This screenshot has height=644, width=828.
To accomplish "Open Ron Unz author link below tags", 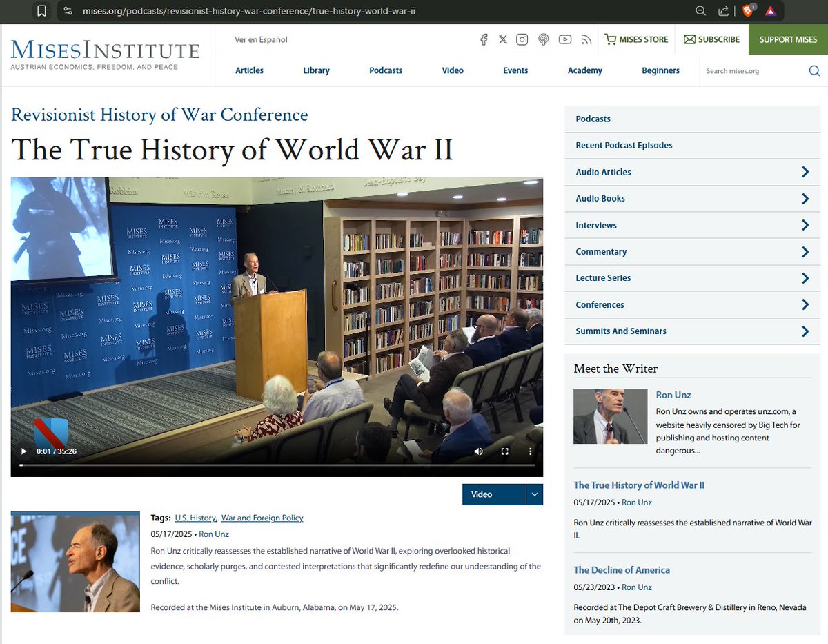I will tap(214, 534).
